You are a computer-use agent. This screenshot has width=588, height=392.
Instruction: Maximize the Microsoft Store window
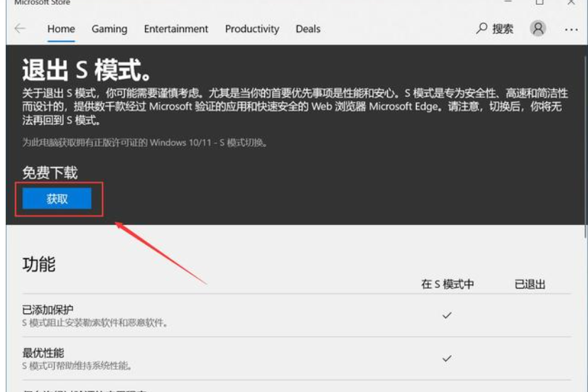(x=540, y=3)
